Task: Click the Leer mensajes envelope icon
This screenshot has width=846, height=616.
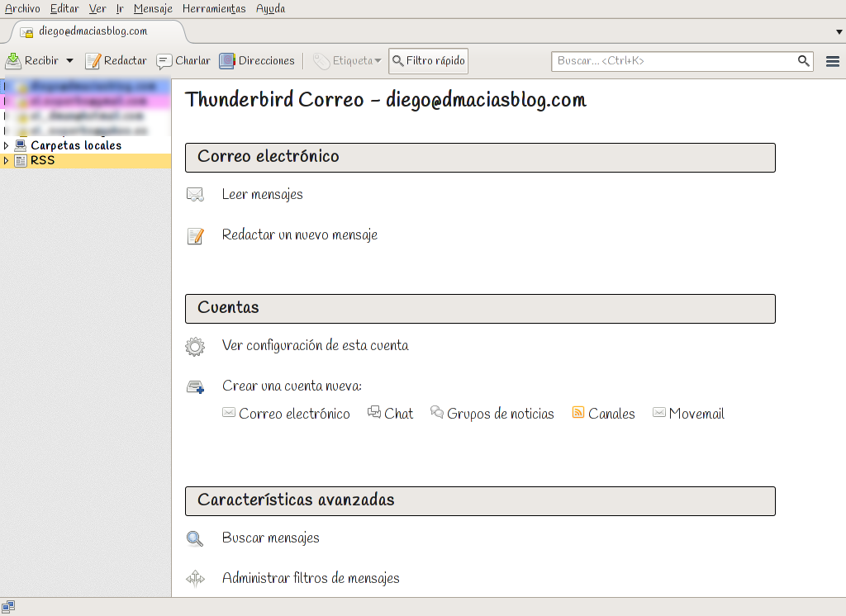Action: click(x=195, y=195)
